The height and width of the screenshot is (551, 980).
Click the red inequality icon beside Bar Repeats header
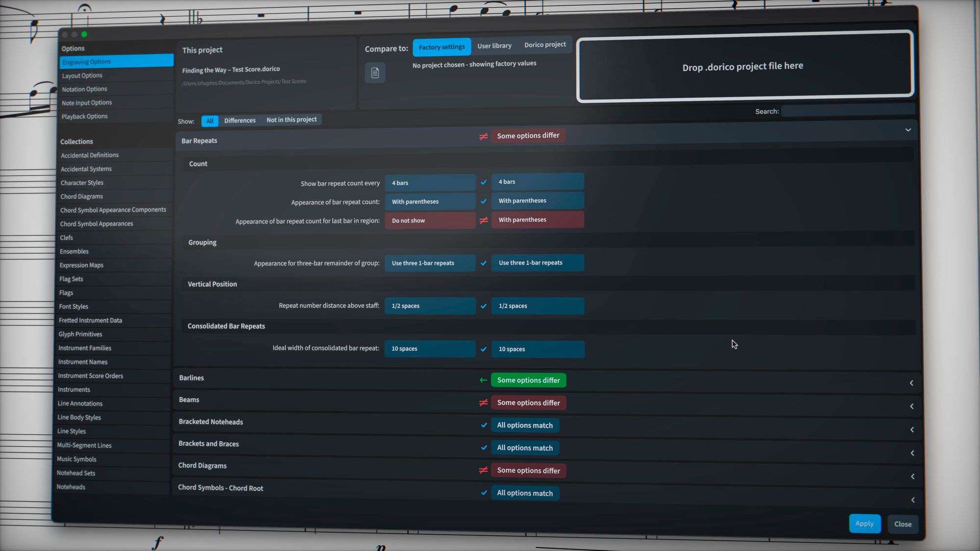click(x=483, y=137)
